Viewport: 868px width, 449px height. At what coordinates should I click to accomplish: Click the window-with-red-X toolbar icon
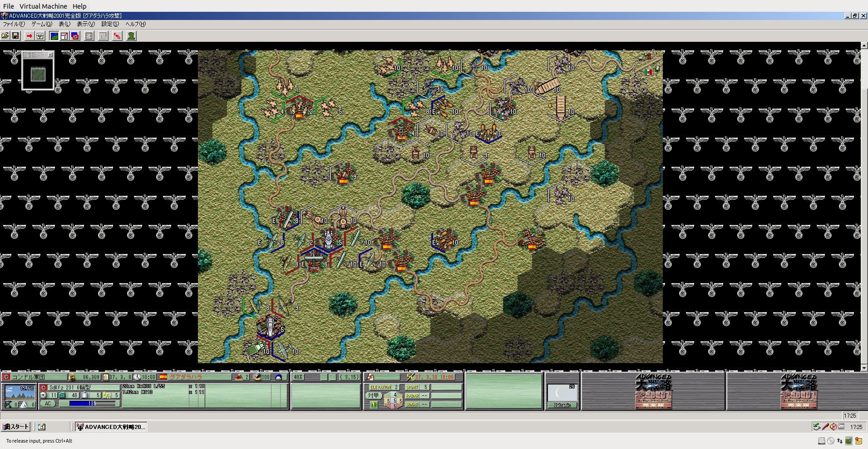tap(64, 36)
